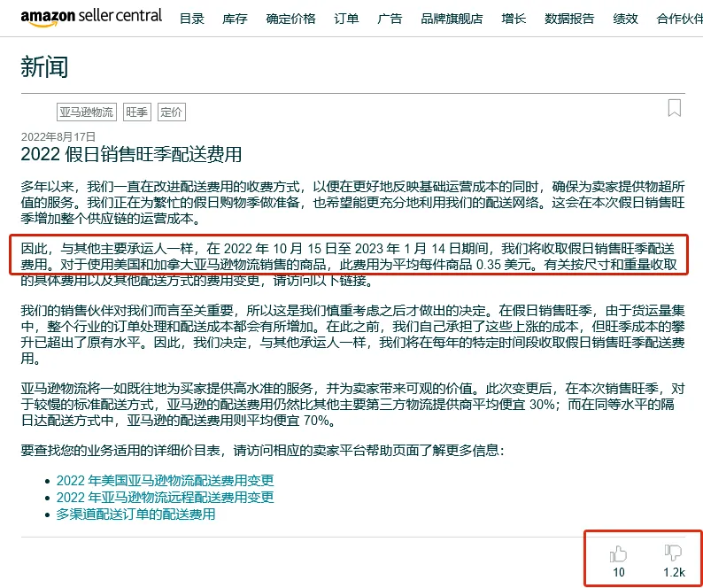Open the 绩效 menu
This screenshot has width=703, height=588.
tap(625, 19)
